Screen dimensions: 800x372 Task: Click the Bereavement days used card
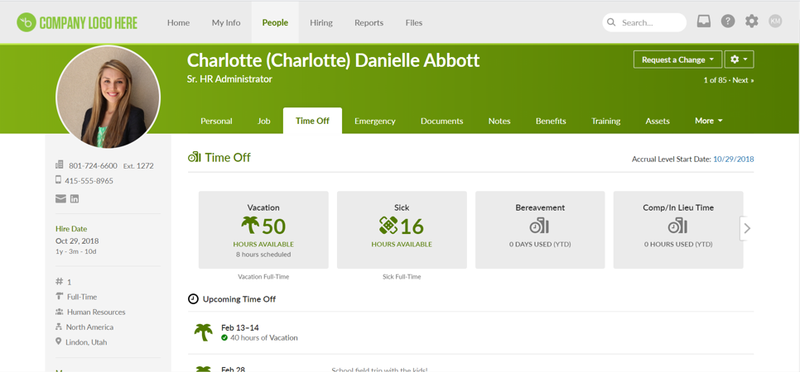click(540, 230)
